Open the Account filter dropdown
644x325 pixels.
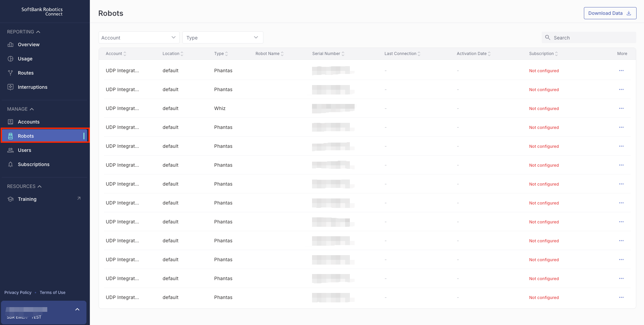(x=139, y=37)
